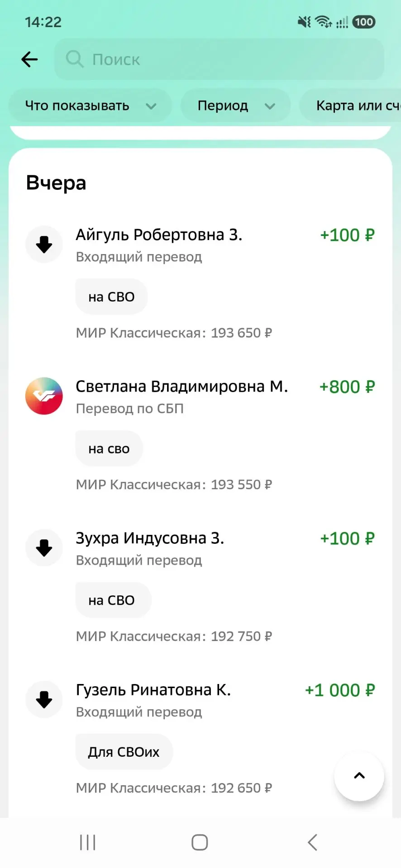Tap the scroll-to-top chevron button
This screenshot has width=401, height=868.
click(359, 776)
